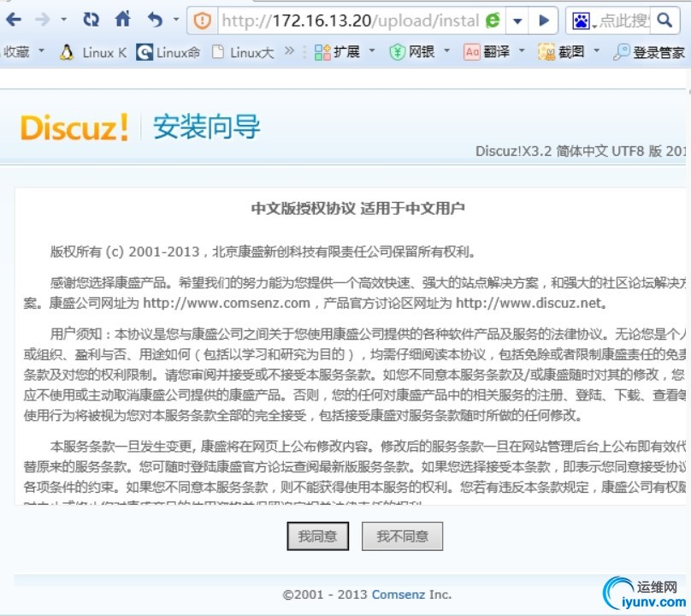Expand the 扩展 dropdown arrow

372,51
